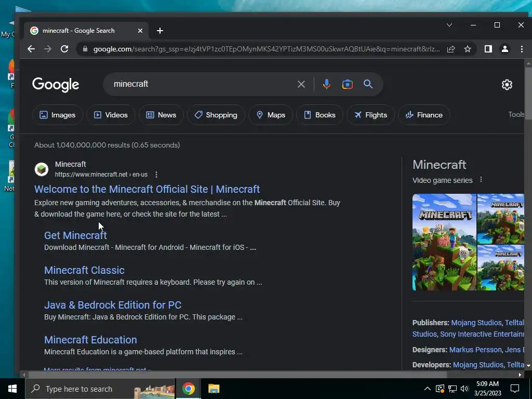Open the Chrome profile avatar icon
Image resolution: width=532 pixels, height=399 pixels.
click(505, 49)
